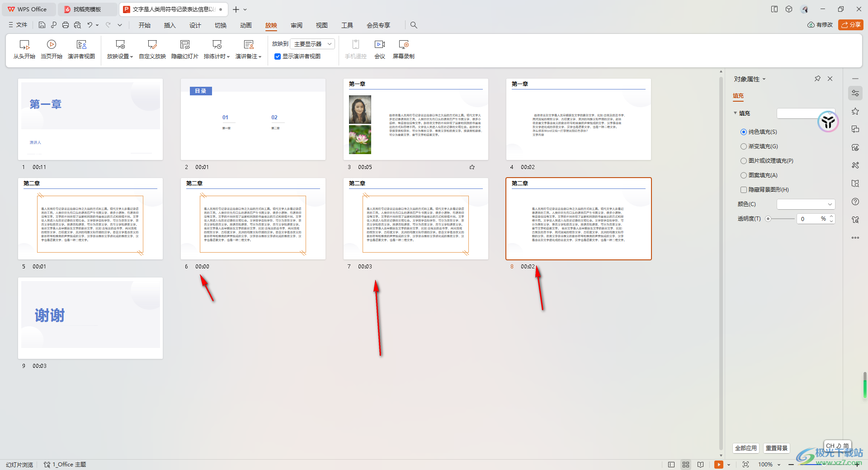Adjust the transparency (透明度) slider
Viewport: 868px width, 470px height.
point(768,219)
